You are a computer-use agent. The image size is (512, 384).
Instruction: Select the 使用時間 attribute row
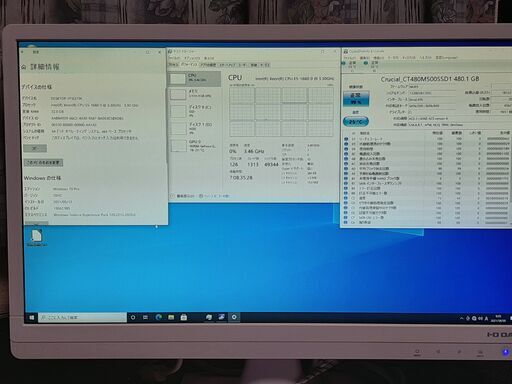click(426, 149)
